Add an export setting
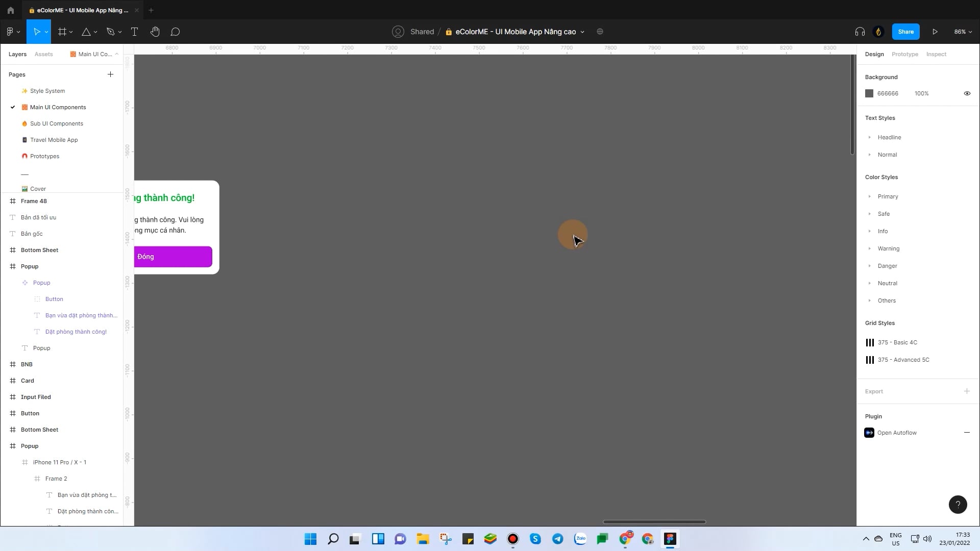 tap(967, 391)
